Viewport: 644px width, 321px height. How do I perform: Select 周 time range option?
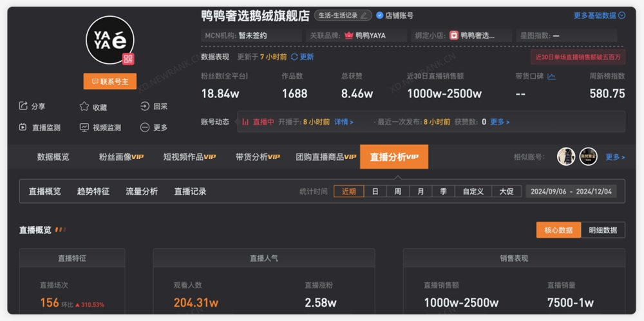[397, 191]
